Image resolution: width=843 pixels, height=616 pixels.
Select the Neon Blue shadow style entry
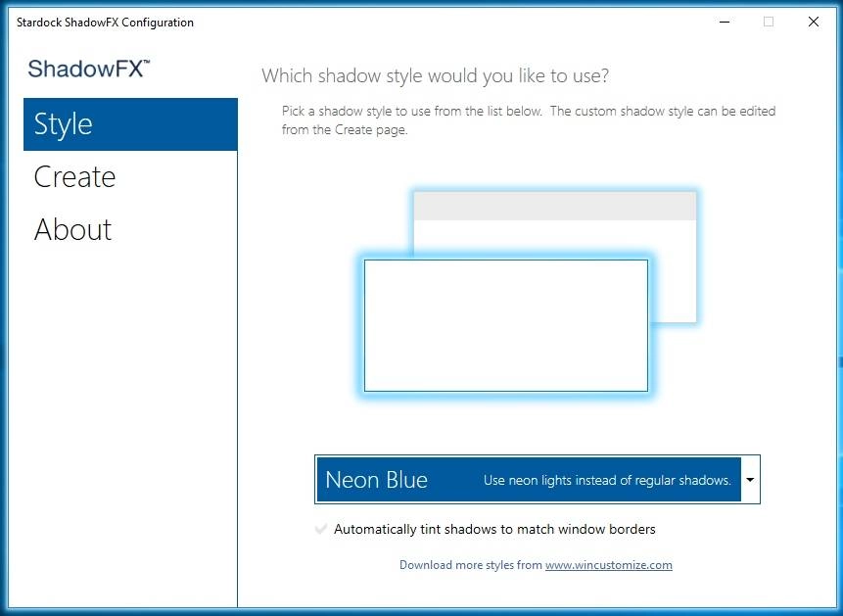tap(529, 479)
